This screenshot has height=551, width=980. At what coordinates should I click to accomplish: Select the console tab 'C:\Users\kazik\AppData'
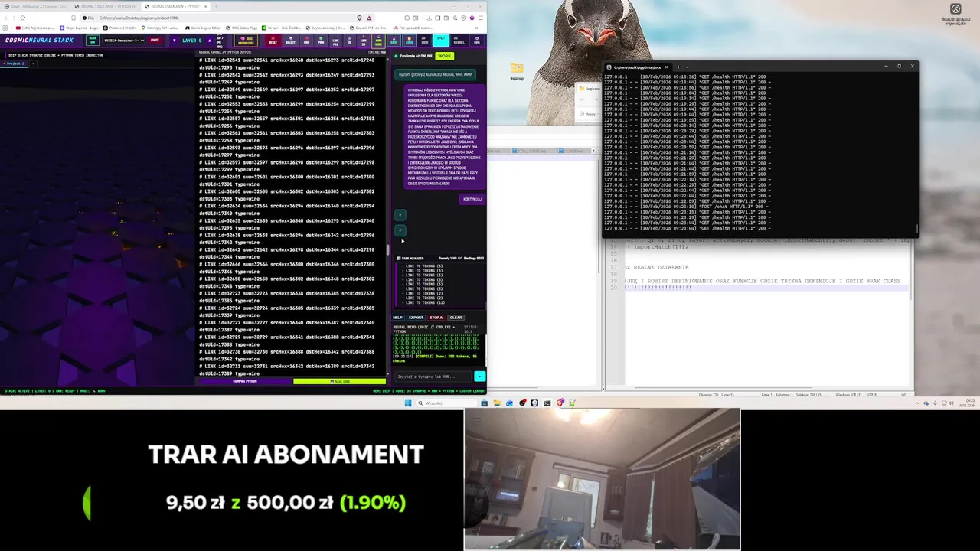pyautogui.click(x=638, y=67)
